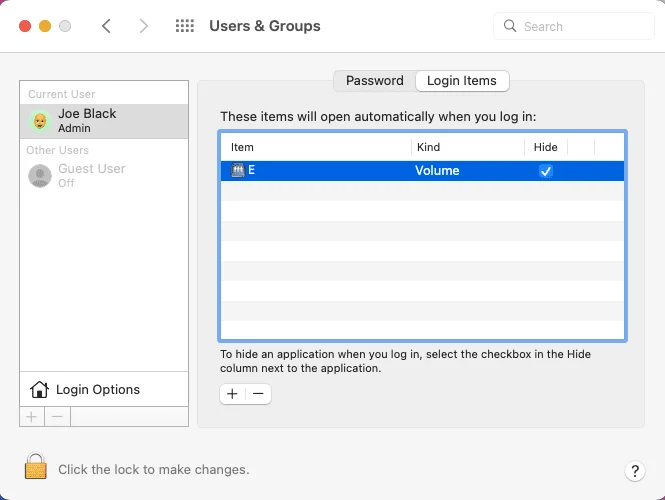Go back with the left chevron
The image size is (665, 500).
click(107, 26)
